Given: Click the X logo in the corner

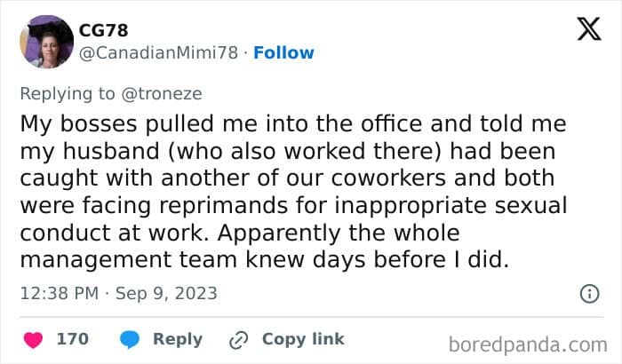Looking at the screenshot, I should pyautogui.click(x=588, y=30).
